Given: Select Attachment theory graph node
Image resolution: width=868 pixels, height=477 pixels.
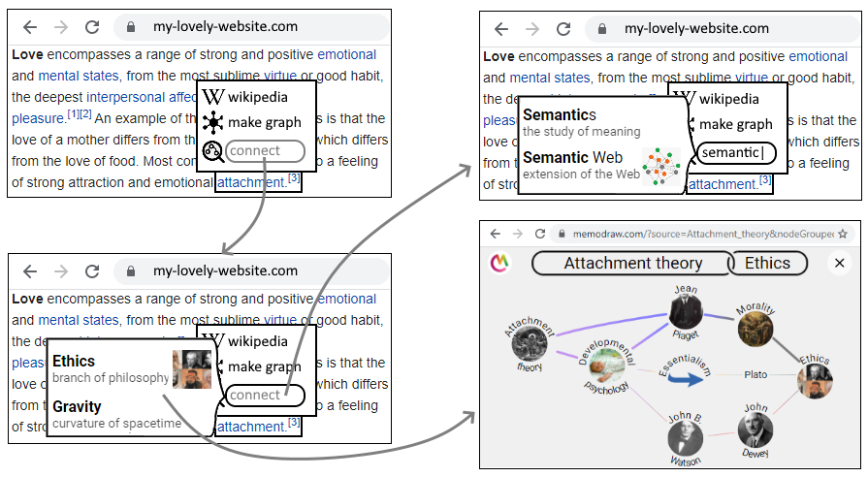Looking at the screenshot, I should 530,343.
